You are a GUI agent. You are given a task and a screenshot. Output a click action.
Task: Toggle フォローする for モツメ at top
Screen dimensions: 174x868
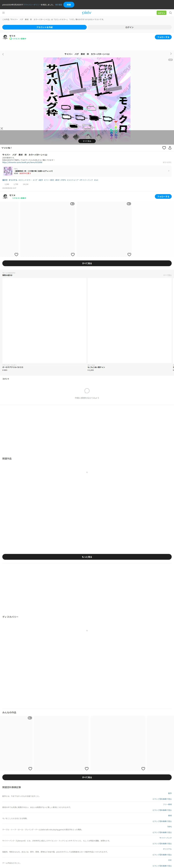163,37
